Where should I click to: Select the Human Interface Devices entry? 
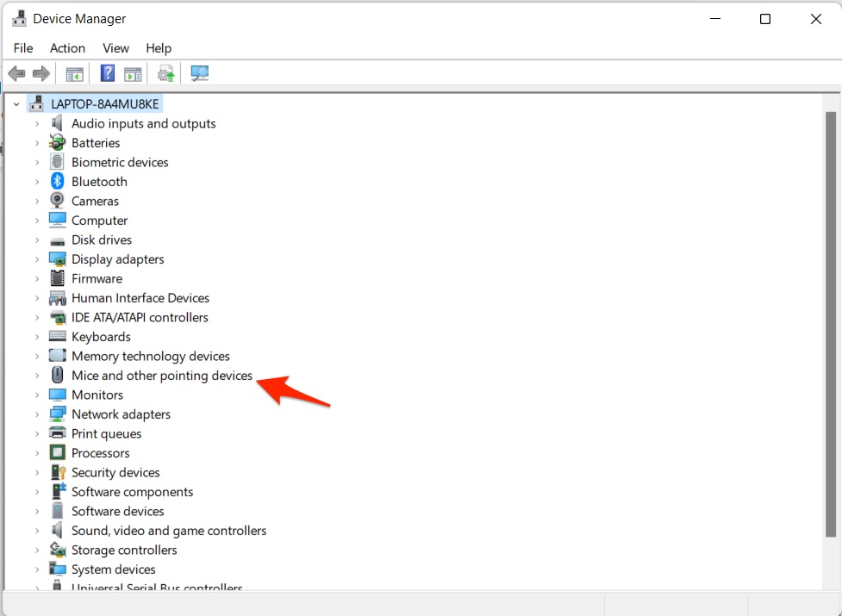pyautogui.click(x=140, y=298)
